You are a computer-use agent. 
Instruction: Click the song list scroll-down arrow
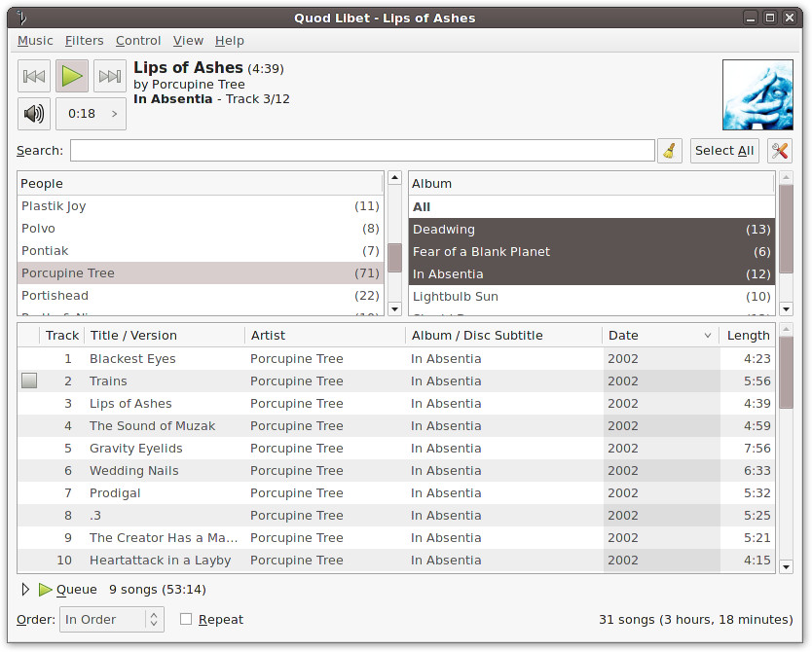tap(786, 566)
